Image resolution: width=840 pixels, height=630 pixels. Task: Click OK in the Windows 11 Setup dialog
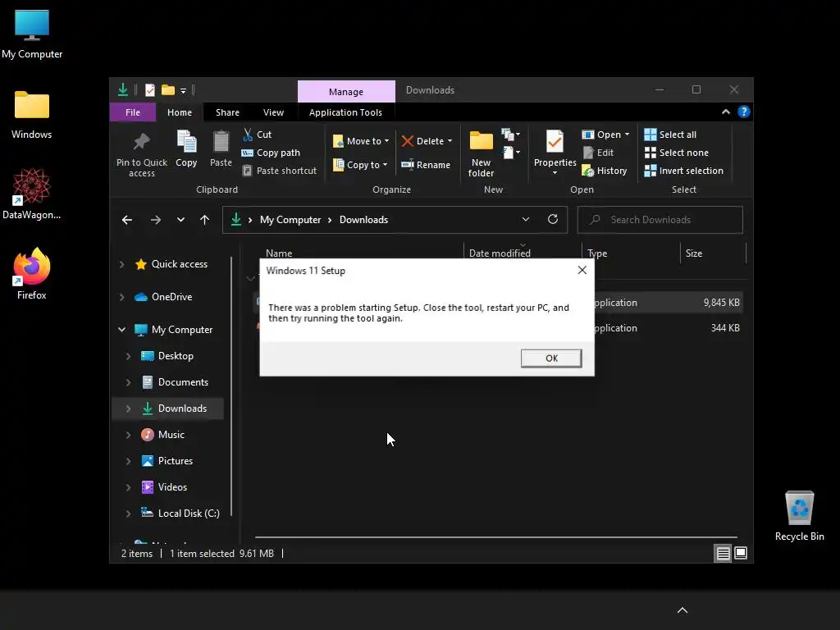(x=551, y=358)
